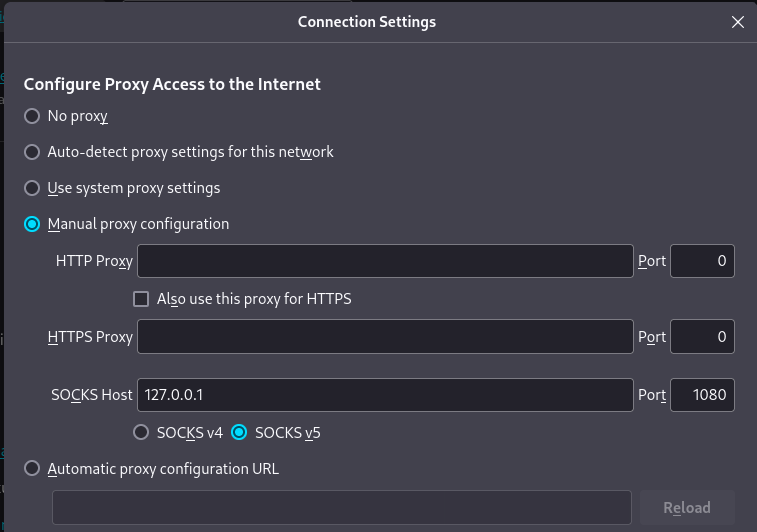Click the Configure Proxy Access heading
757x532 pixels.
click(x=172, y=84)
